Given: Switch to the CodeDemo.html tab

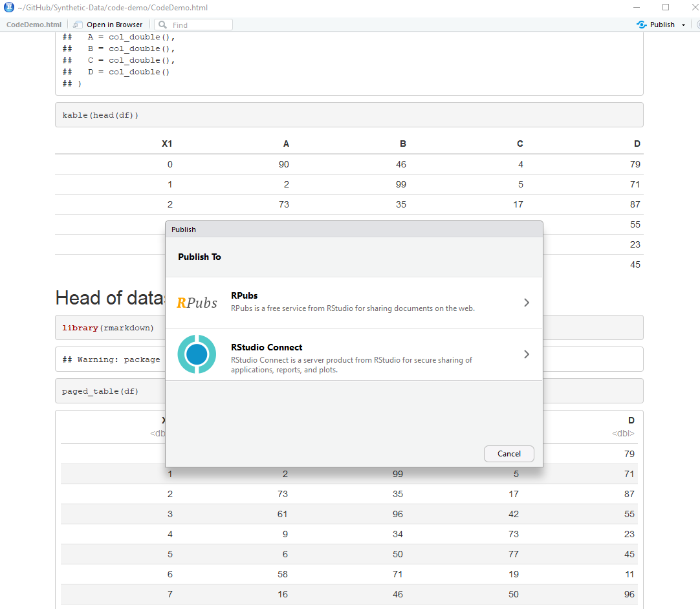Looking at the screenshot, I should coord(33,24).
